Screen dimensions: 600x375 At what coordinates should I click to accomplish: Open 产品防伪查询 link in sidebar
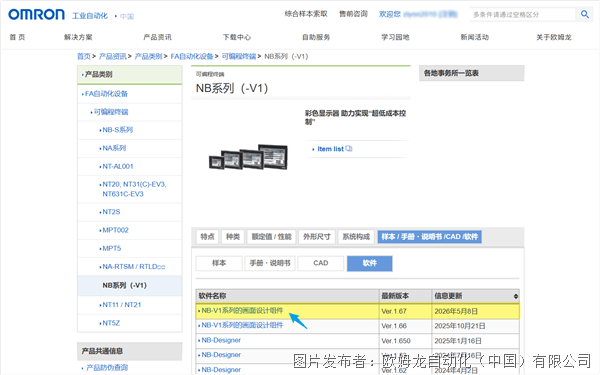(x=107, y=368)
